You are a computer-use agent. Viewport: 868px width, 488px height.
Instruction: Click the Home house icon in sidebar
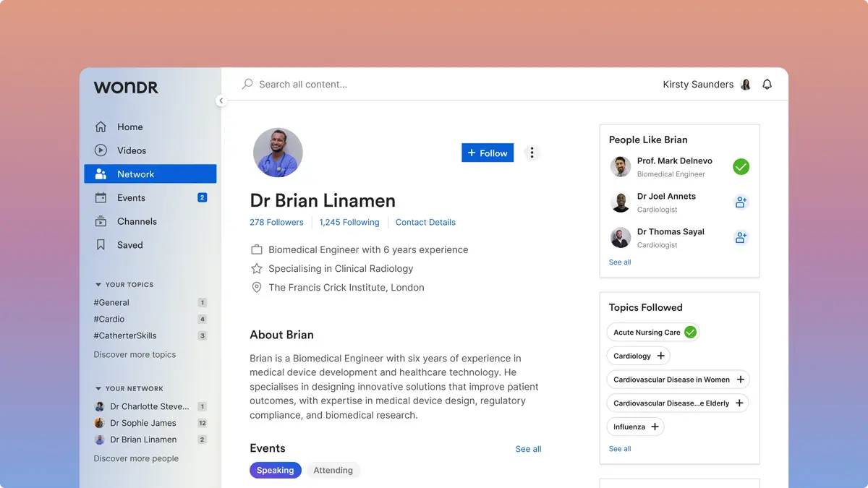(x=101, y=127)
